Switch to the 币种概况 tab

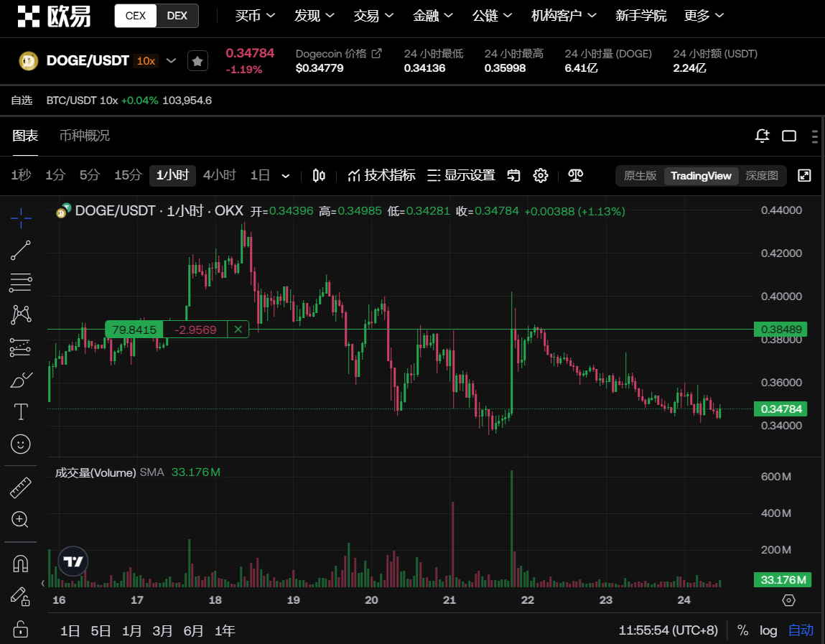point(85,136)
